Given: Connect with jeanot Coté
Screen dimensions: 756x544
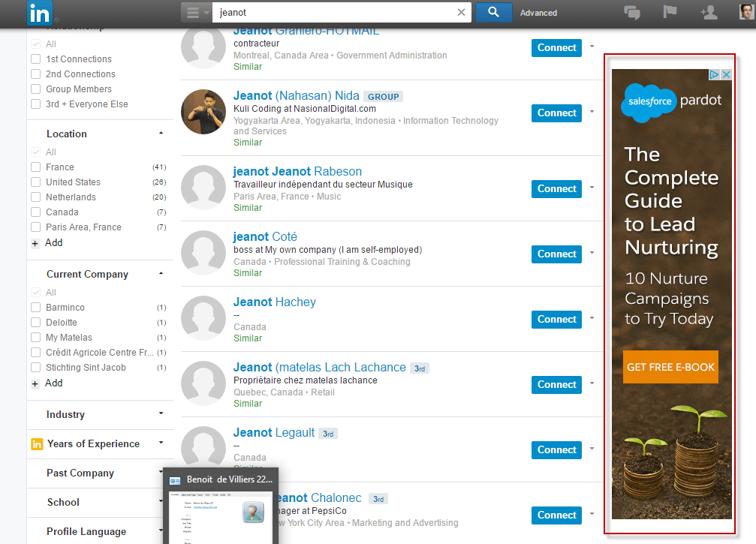Looking at the screenshot, I should point(556,254).
